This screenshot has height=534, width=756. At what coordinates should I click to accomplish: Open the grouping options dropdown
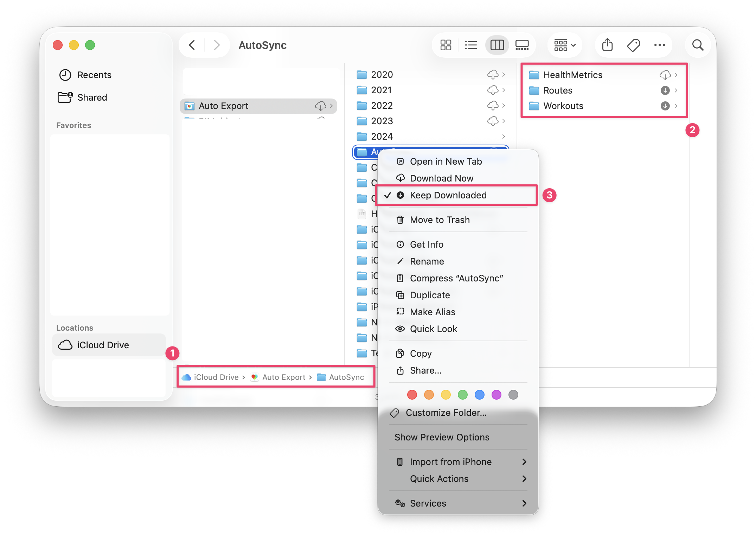(x=564, y=45)
